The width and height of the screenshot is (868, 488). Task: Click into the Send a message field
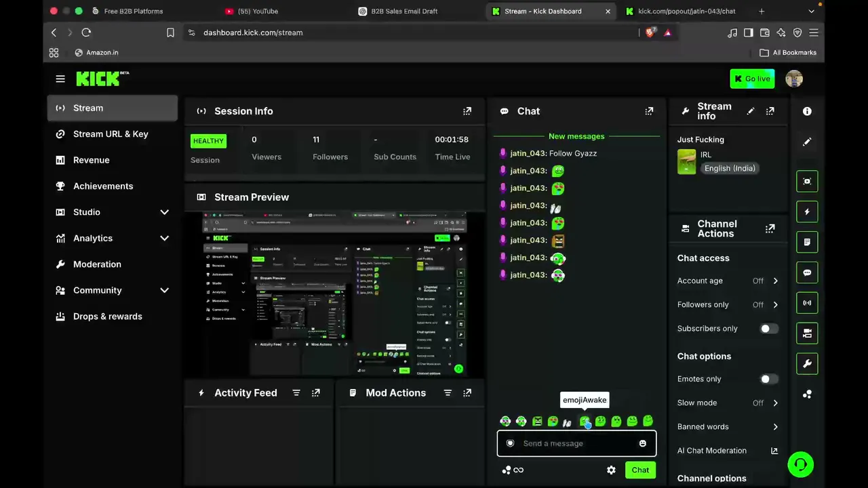click(576, 444)
